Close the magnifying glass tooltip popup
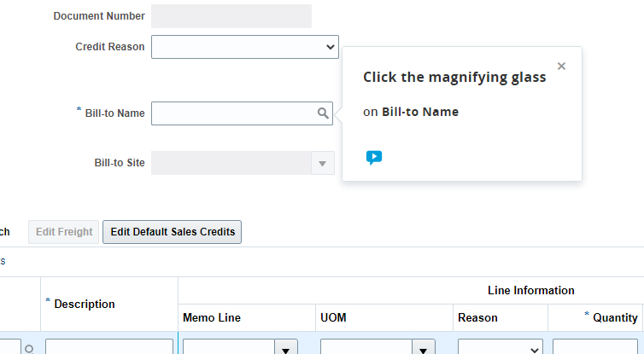The height and width of the screenshot is (354, 644). (561, 67)
